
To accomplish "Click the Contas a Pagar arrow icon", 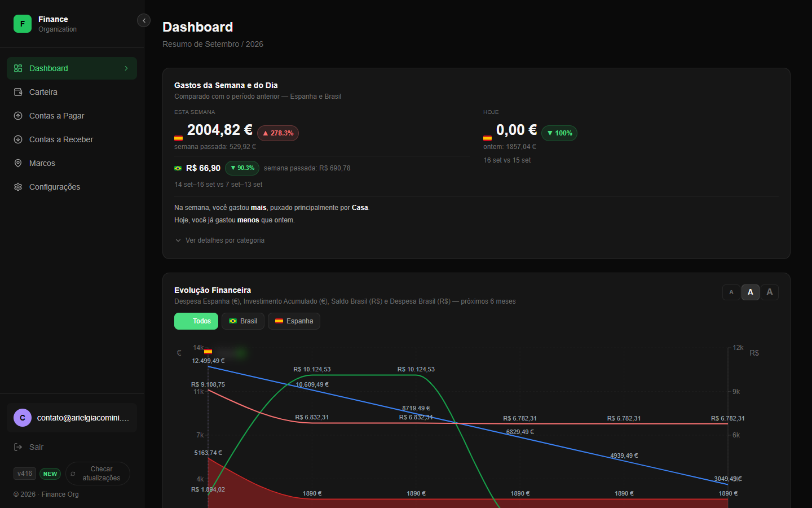I will coord(18,116).
